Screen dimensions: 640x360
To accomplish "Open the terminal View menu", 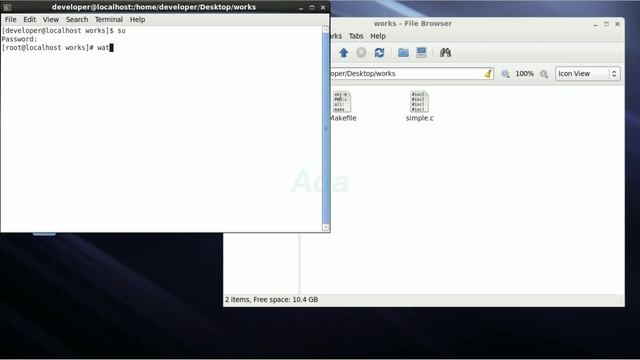I will [x=51, y=20].
